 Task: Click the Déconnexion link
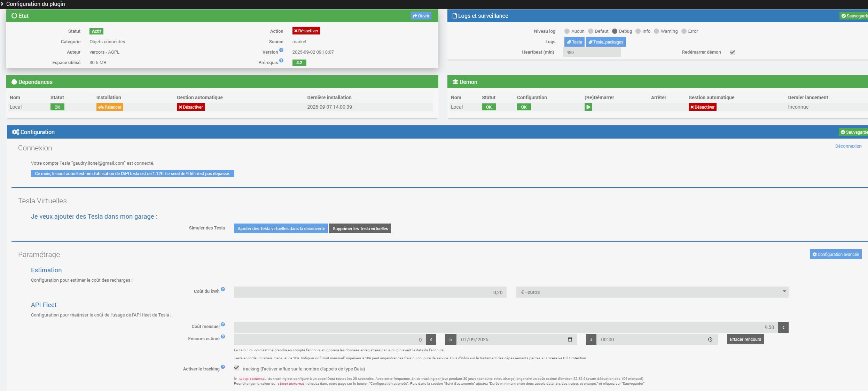[x=848, y=146]
